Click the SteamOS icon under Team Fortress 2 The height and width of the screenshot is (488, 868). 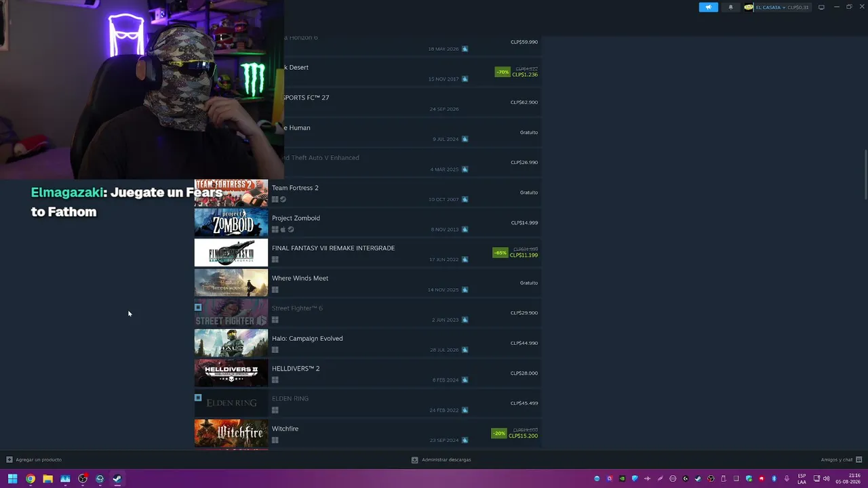click(283, 199)
